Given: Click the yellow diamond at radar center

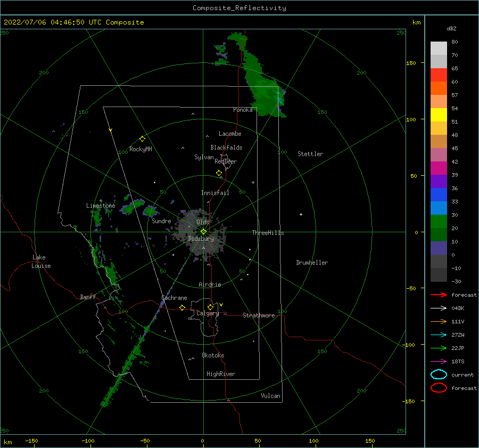Looking at the screenshot, I should click(203, 232).
